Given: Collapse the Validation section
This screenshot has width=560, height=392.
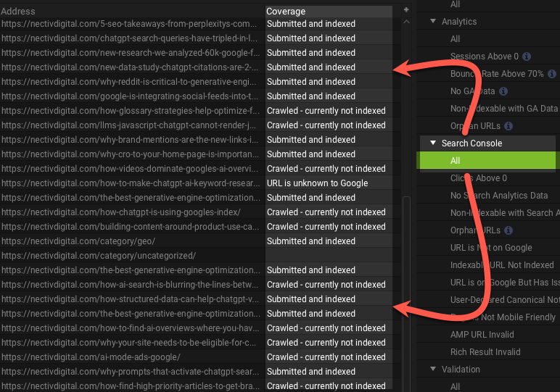Looking at the screenshot, I should pos(433,369).
